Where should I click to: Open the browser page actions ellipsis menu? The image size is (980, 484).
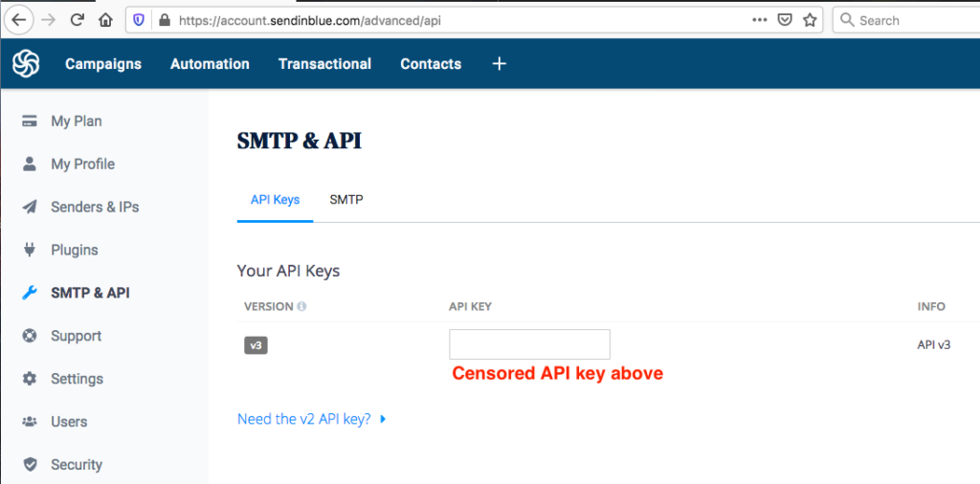(x=760, y=19)
